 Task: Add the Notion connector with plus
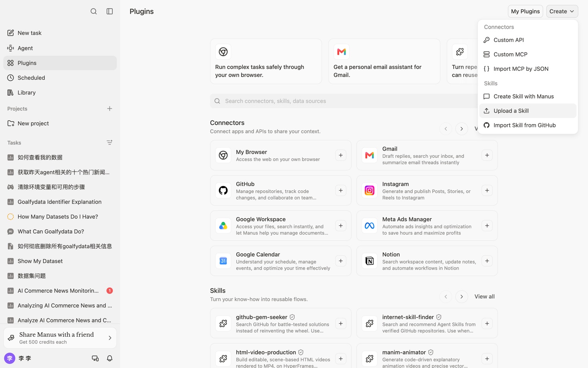tap(487, 261)
